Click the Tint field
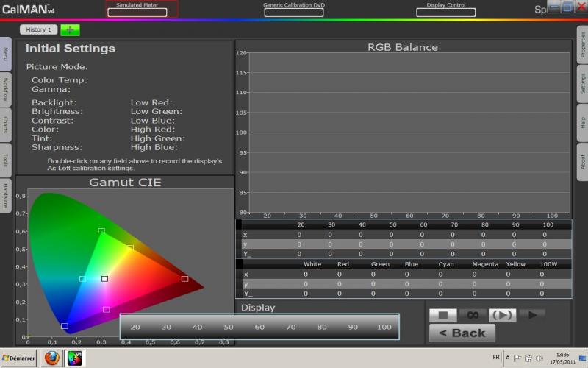 [42, 138]
